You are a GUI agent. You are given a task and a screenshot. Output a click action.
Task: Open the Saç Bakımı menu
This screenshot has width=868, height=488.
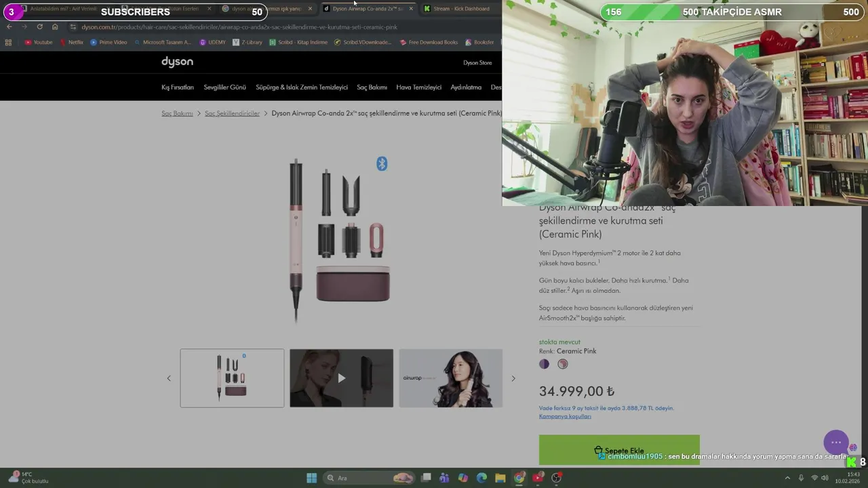[x=372, y=87]
